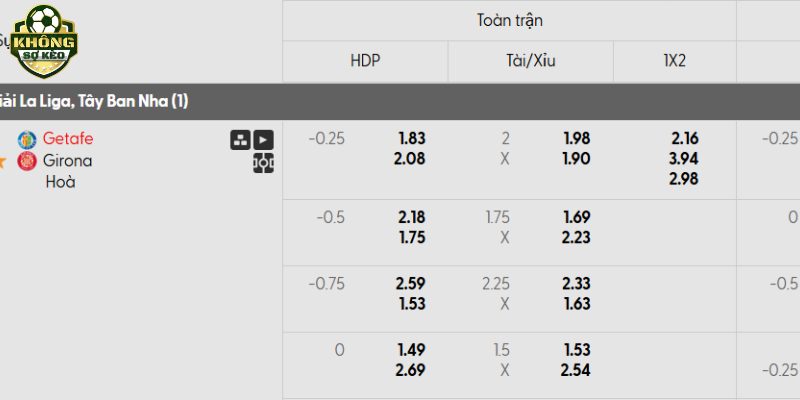Open the Getafe team name link
Image resolution: width=800 pixels, height=400 pixels.
(x=68, y=139)
